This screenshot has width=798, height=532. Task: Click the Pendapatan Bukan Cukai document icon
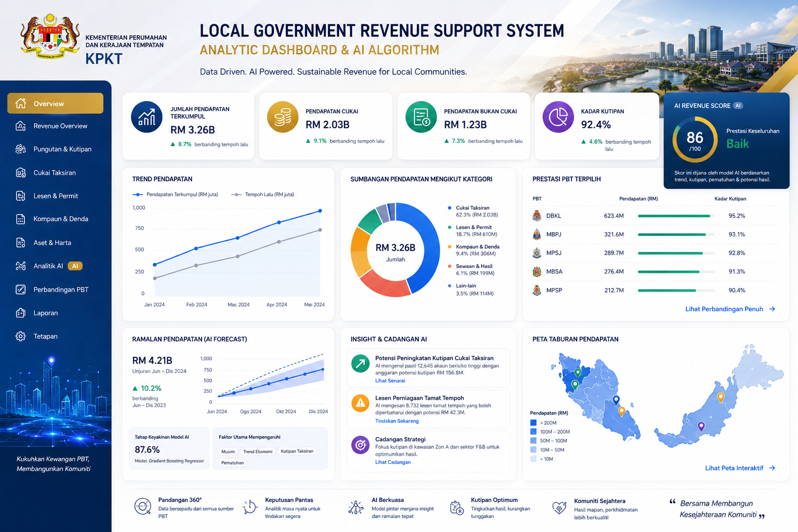coord(421,117)
